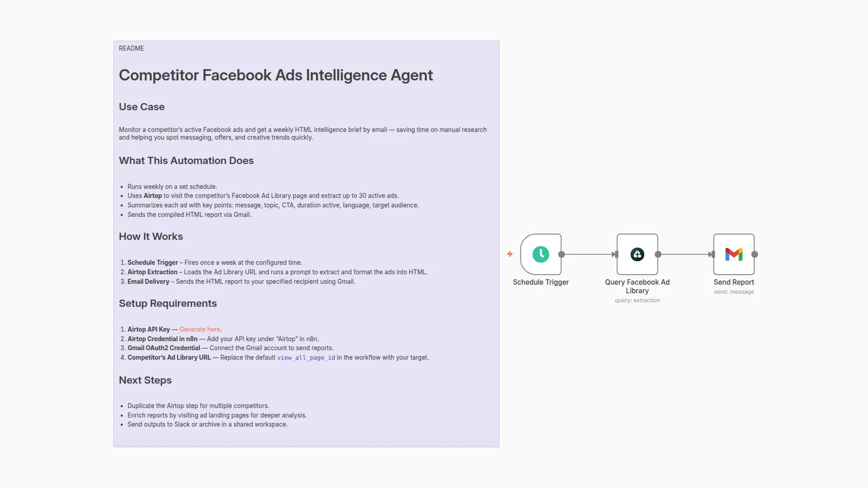
Task: Click the Query Facebook Ad Library input connector
Action: tap(616, 254)
